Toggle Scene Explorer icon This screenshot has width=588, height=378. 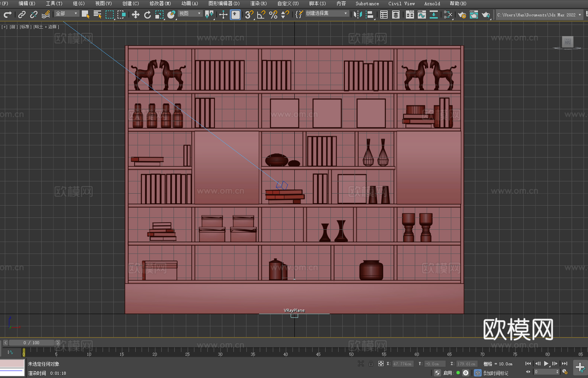coord(384,14)
